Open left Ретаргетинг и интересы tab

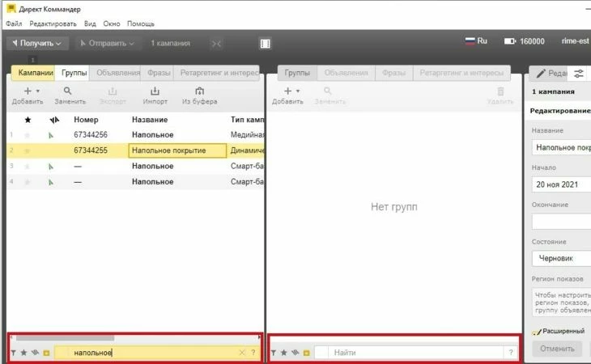(x=219, y=73)
